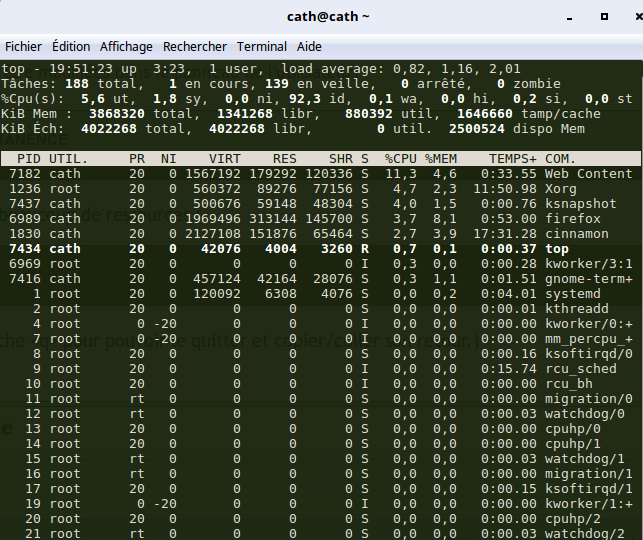Click the %CPU column header
This screenshot has height=540, width=643.
(x=401, y=159)
